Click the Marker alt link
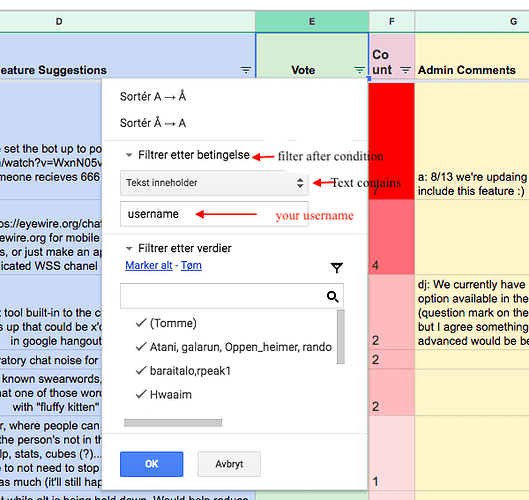 pyautogui.click(x=149, y=266)
